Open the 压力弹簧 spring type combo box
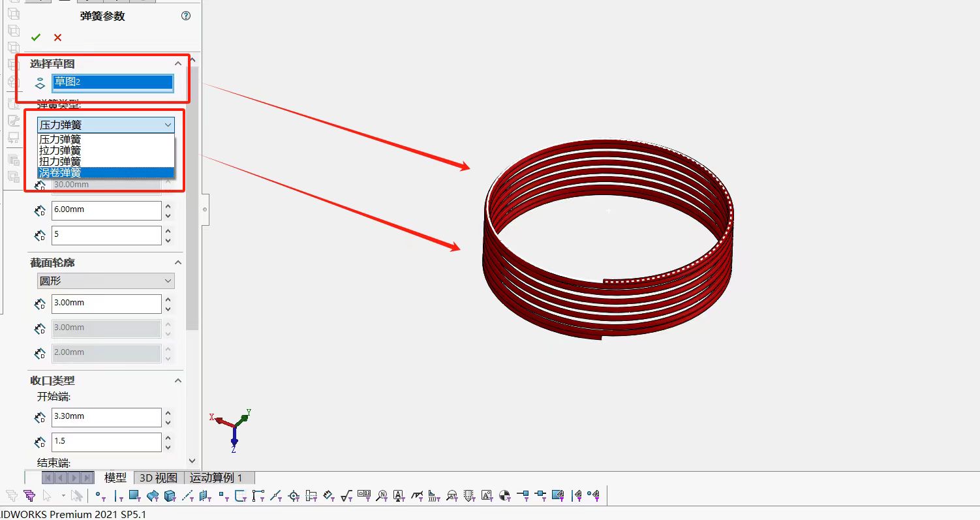The height and width of the screenshot is (520, 980). (106, 125)
